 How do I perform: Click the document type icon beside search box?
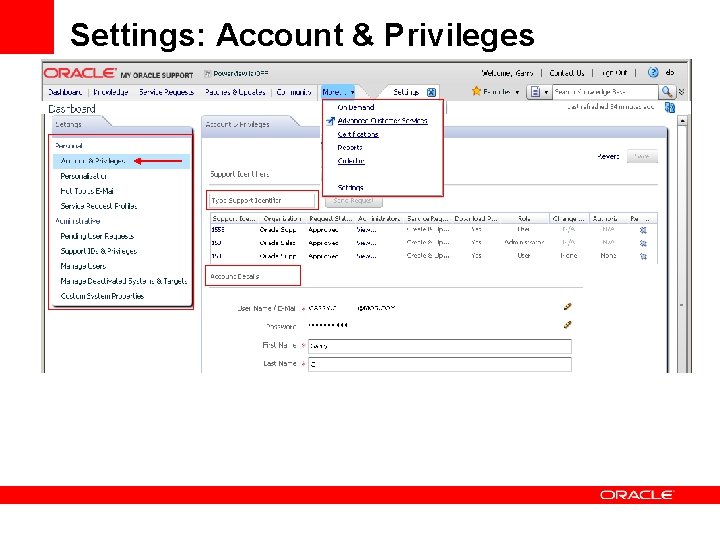tap(535, 92)
